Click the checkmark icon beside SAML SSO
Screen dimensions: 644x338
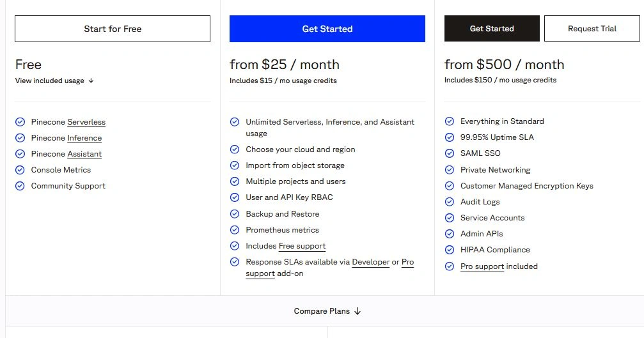click(450, 153)
